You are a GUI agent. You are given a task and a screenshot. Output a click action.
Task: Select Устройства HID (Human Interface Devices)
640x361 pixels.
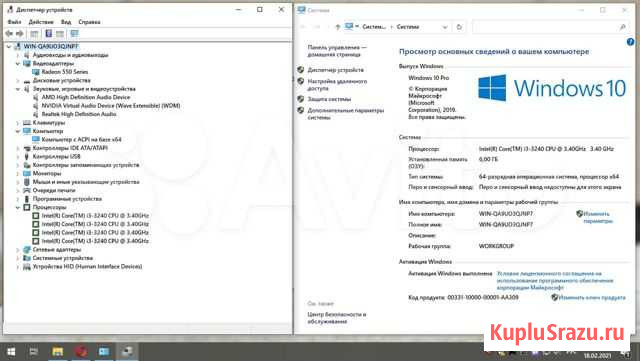click(x=87, y=267)
